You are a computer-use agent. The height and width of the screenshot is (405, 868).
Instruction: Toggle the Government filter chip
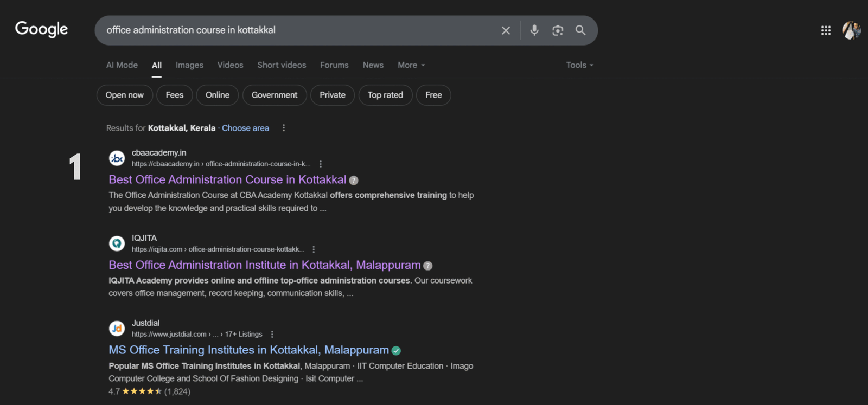tap(275, 95)
